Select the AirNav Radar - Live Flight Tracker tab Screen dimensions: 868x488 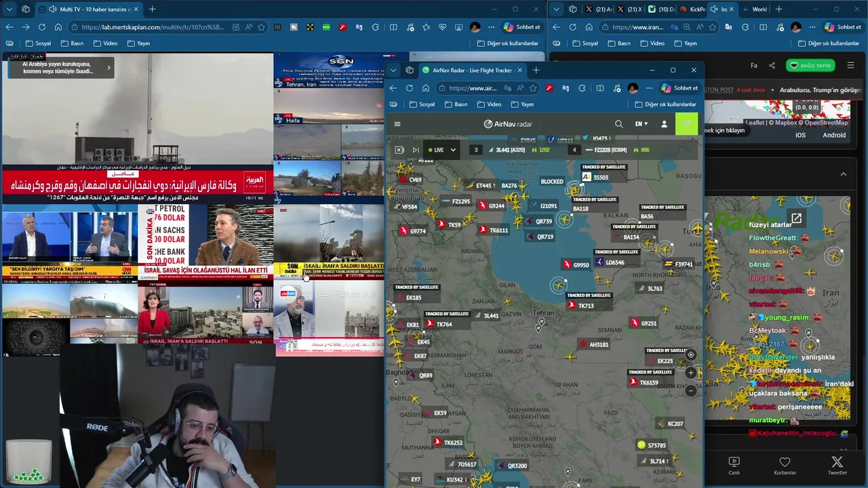[472, 70]
